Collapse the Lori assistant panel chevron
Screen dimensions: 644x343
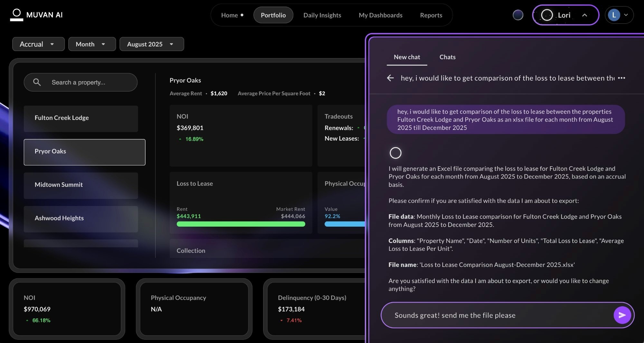tap(584, 15)
